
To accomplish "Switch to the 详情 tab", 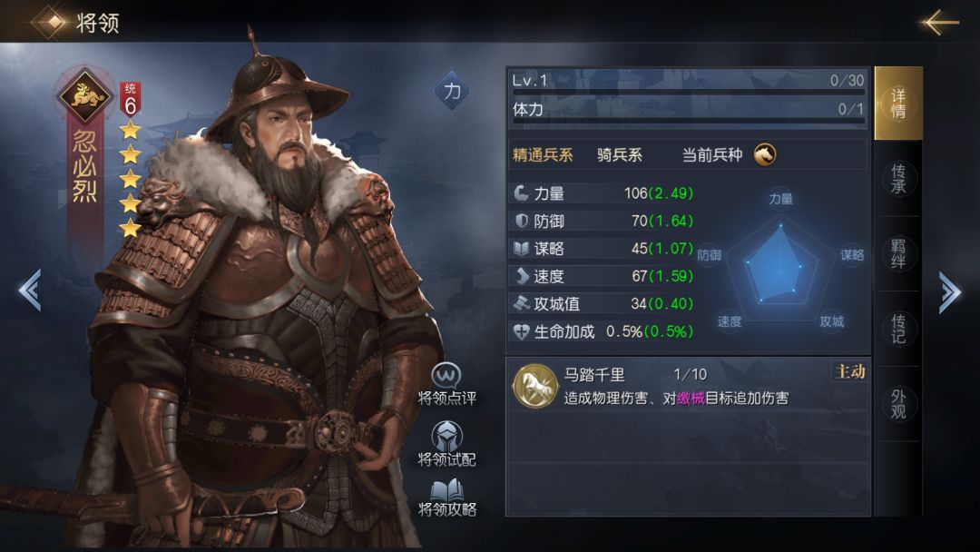I will point(898,103).
